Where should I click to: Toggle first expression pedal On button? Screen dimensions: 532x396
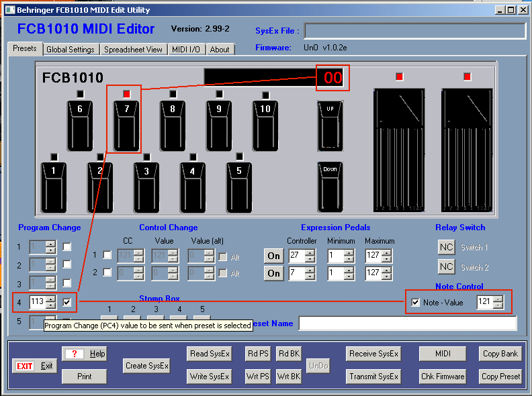274,256
